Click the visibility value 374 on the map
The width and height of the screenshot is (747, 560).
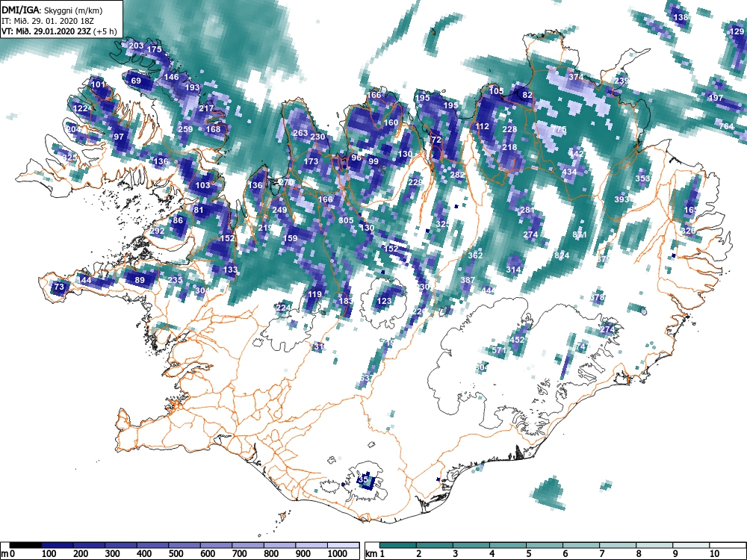pos(576,77)
